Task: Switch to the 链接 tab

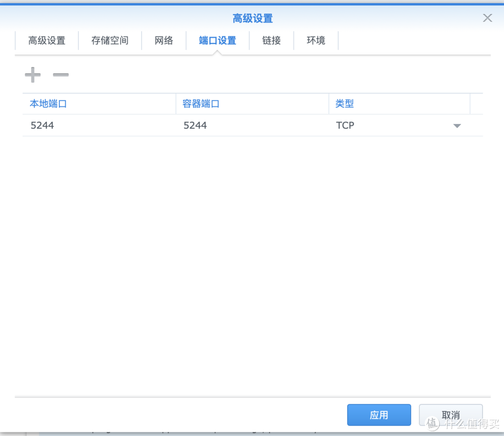Action: click(271, 41)
